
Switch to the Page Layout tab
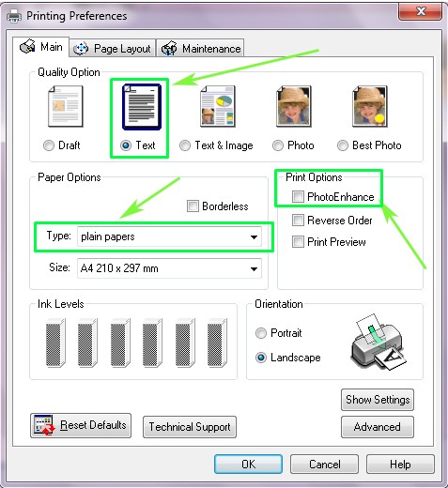click(x=113, y=49)
